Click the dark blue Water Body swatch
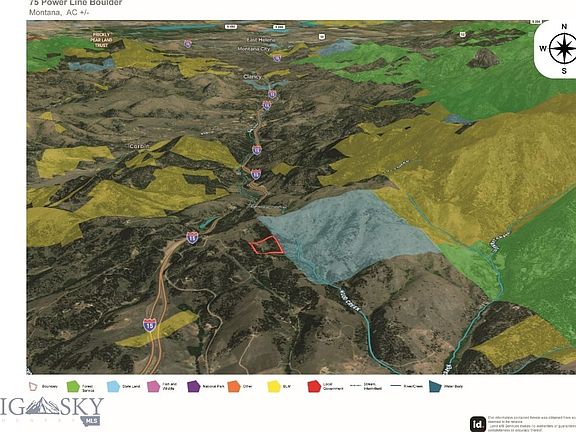The image size is (576, 432). tap(435, 386)
